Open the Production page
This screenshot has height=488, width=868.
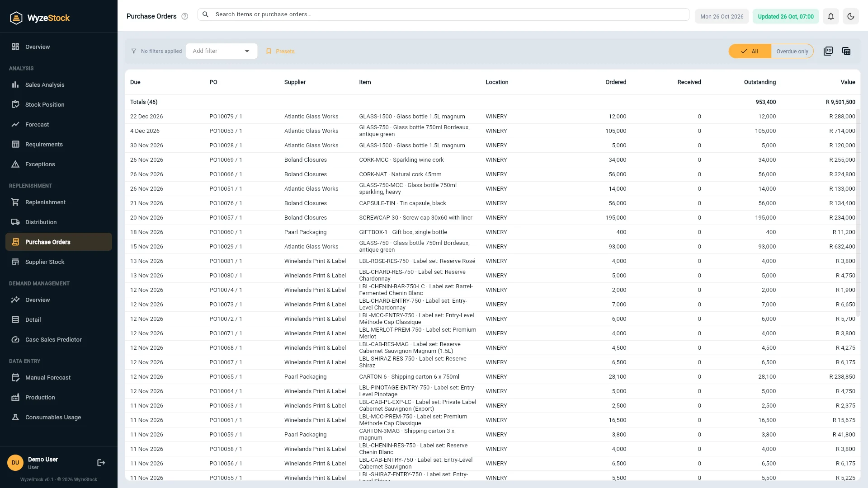point(59,397)
